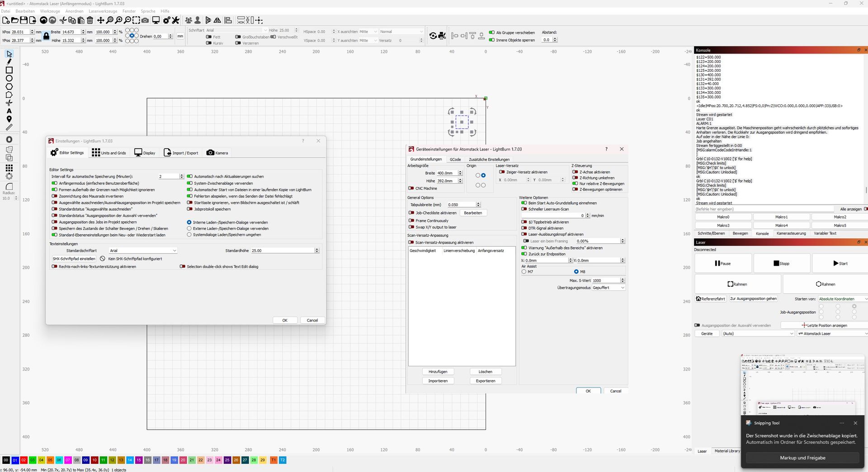
Task: Select the position marker pin tool
Action: click(x=9, y=119)
